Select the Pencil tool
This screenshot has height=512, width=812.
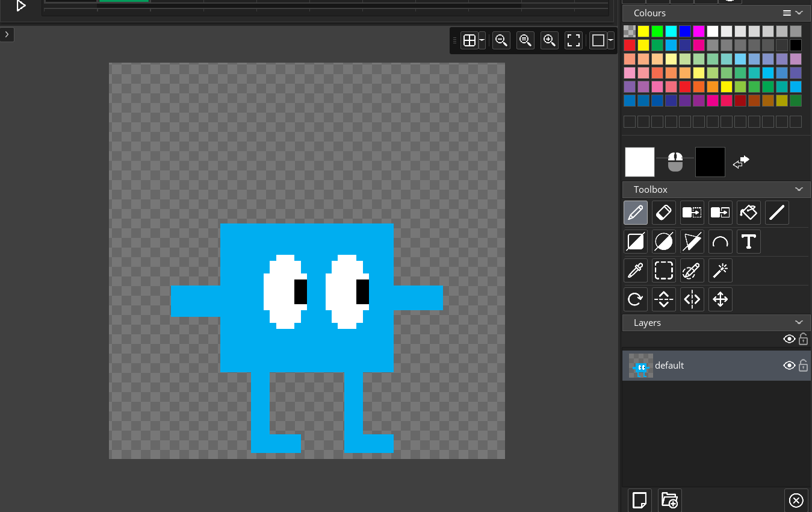coord(636,213)
